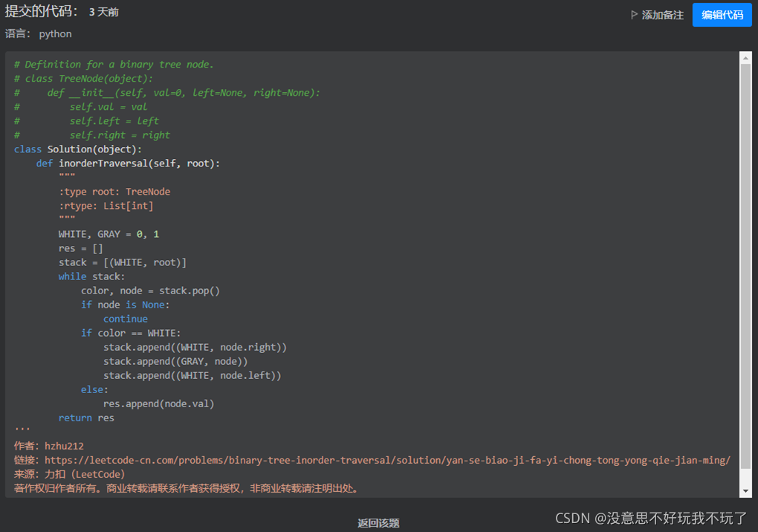
Task: Click the '# self.right = right' comment line
Action: [x=92, y=134]
